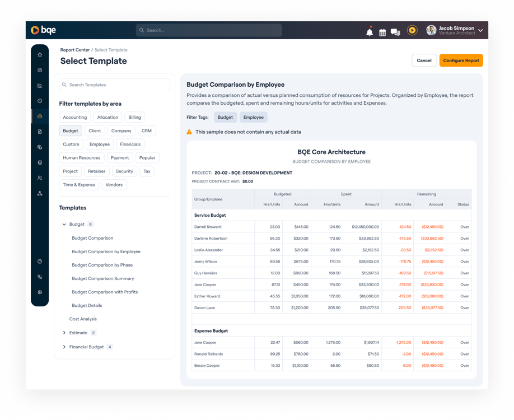Open the calendar icon in the top bar
The width and height of the screenshot is (514, 420).
[382, 32]
